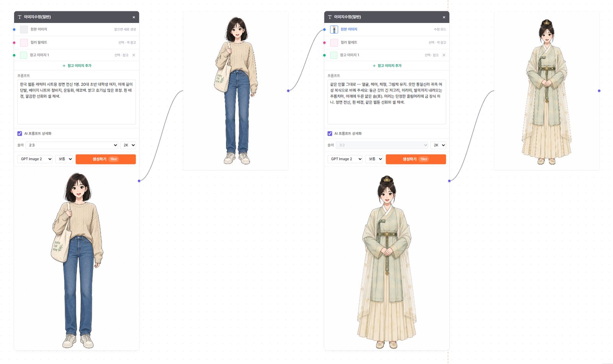The height and width of the screenshot is (364, 613).
Task: Click the green 참고 이미지 1 port on the hanbok-prompt node
Action: (x=325, y=55)
